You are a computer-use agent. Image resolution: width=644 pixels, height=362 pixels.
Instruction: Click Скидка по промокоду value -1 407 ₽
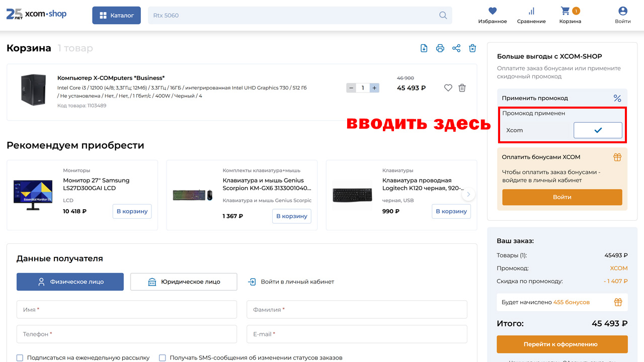pos(616,282)
